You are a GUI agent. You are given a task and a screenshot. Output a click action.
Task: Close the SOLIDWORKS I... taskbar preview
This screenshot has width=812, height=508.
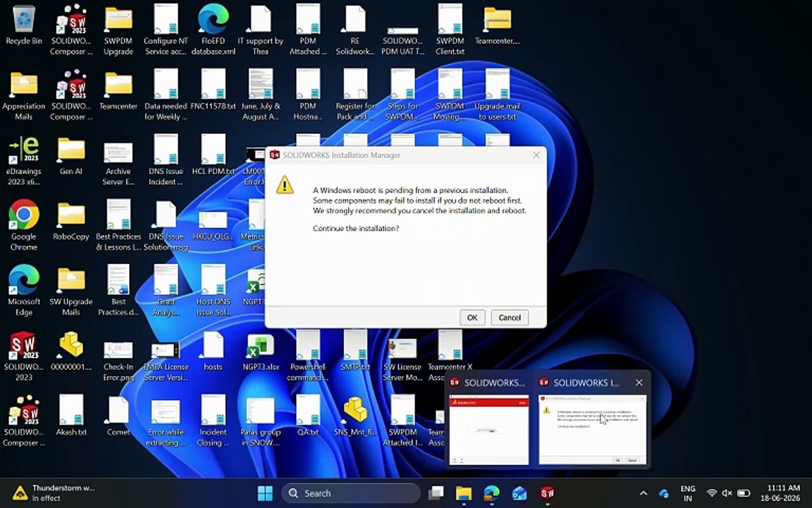pyautogui.click(x=639, y=382)
